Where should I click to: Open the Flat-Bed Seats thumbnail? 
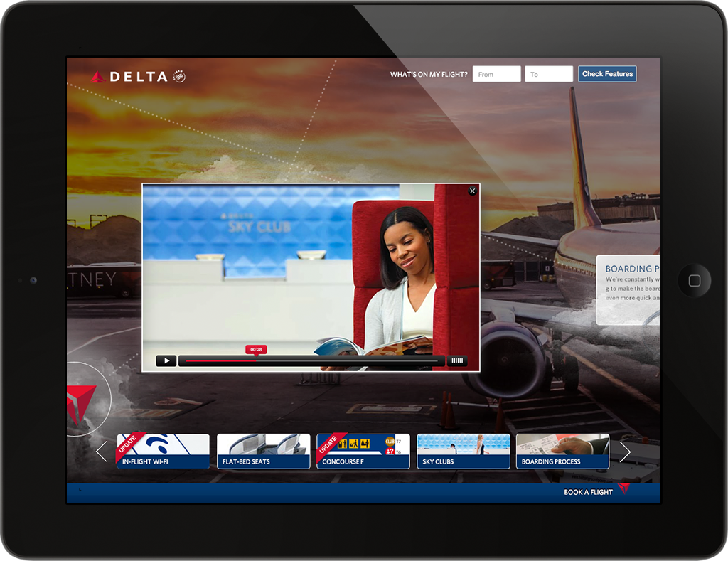tap(263, 451)
